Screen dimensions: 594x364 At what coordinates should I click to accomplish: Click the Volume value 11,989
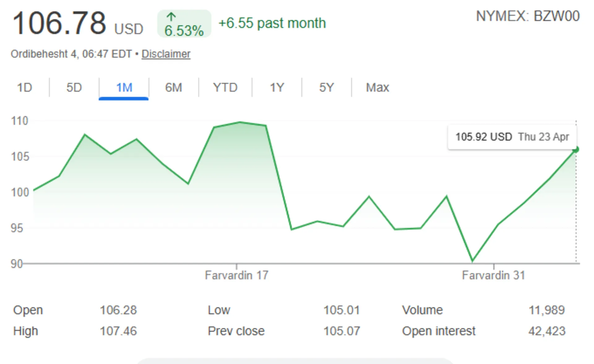point(547,310)
